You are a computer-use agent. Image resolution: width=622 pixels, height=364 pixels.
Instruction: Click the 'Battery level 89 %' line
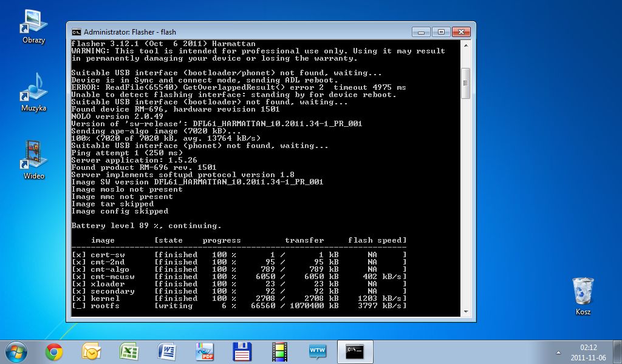pos(146,226)
